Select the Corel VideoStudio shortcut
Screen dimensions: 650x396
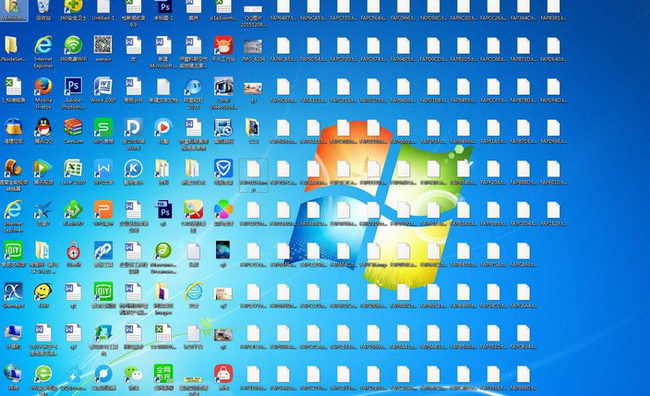point(223,86)
